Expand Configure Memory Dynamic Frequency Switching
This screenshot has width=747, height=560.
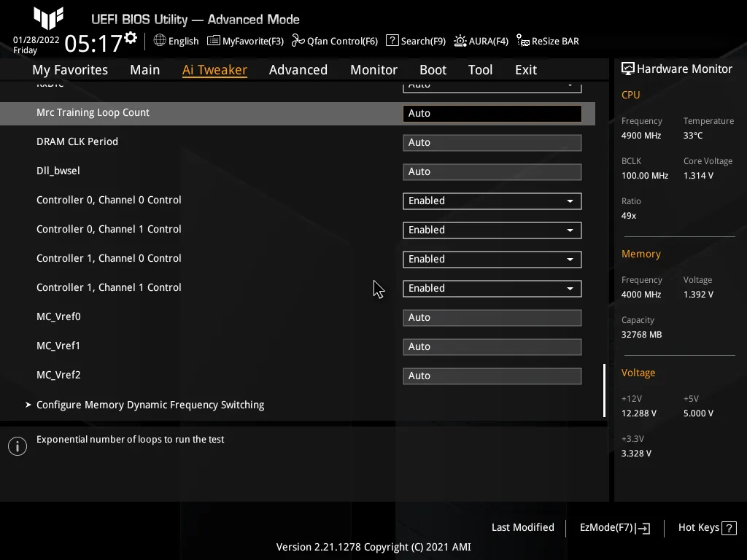(x=150, y=405)
